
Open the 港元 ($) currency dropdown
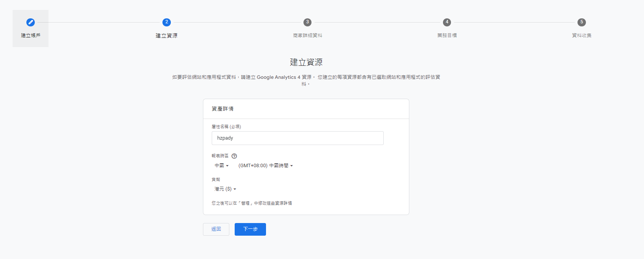[225, 189]
